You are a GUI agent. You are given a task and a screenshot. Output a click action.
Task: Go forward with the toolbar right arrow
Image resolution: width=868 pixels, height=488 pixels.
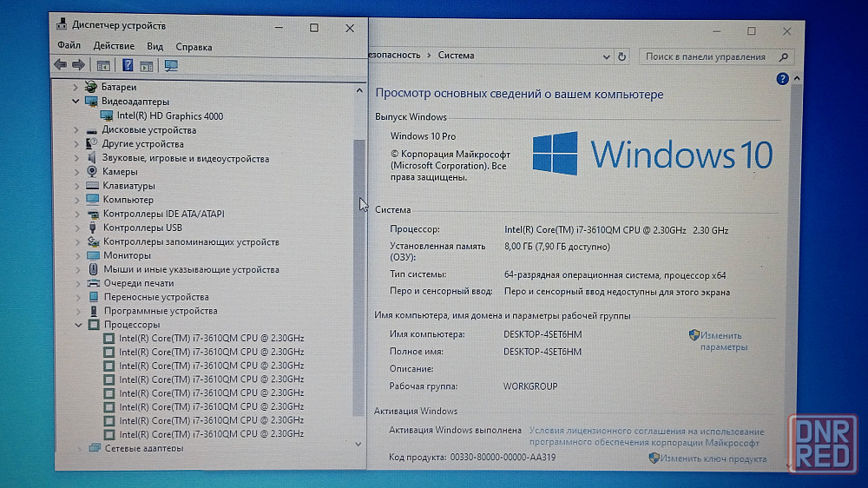[x=79, y=65]
